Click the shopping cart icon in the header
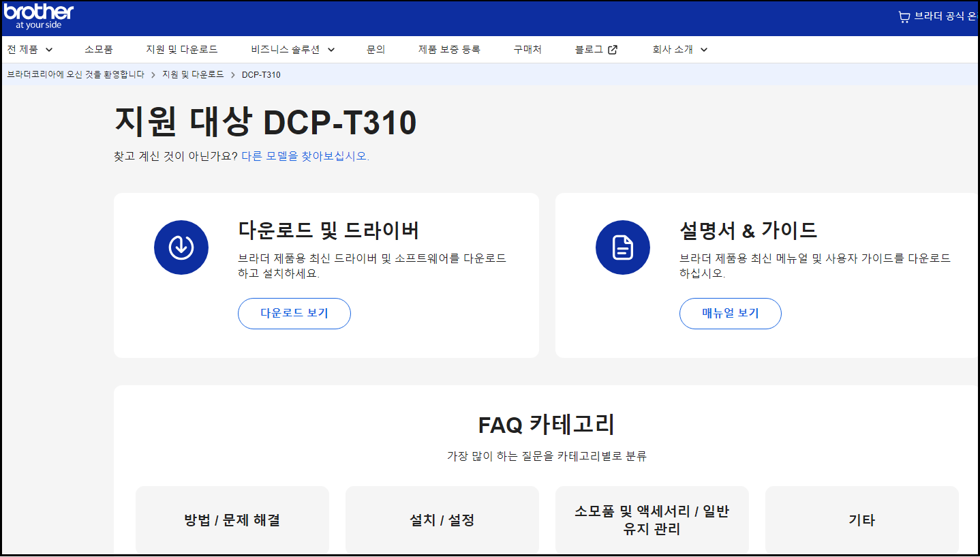 tap(904, 17)
